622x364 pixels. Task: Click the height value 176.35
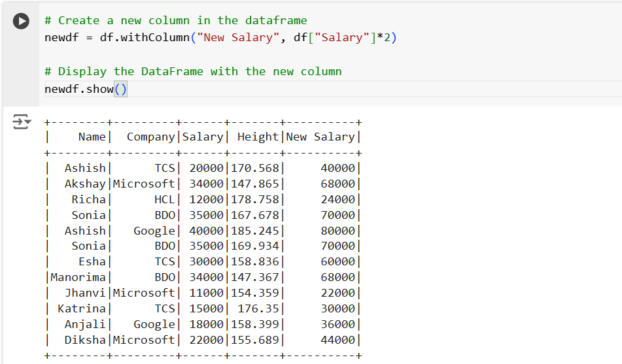258,308
